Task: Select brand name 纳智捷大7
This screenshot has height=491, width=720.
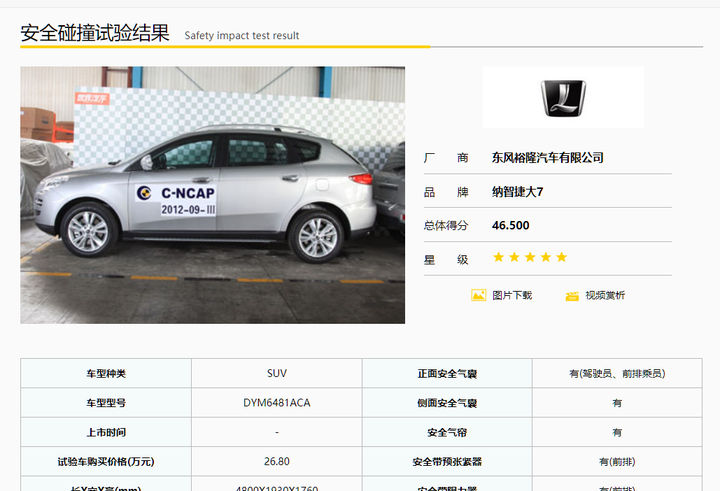Action: pos(518,192)
